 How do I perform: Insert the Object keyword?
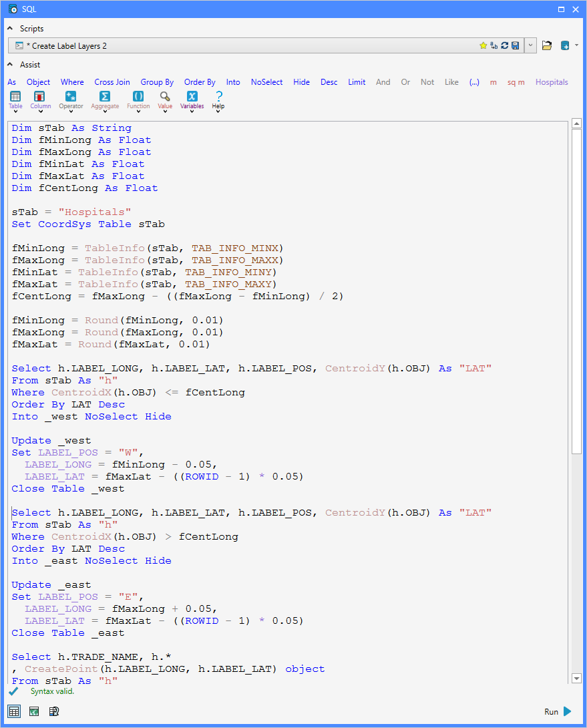tap(38, 82)
